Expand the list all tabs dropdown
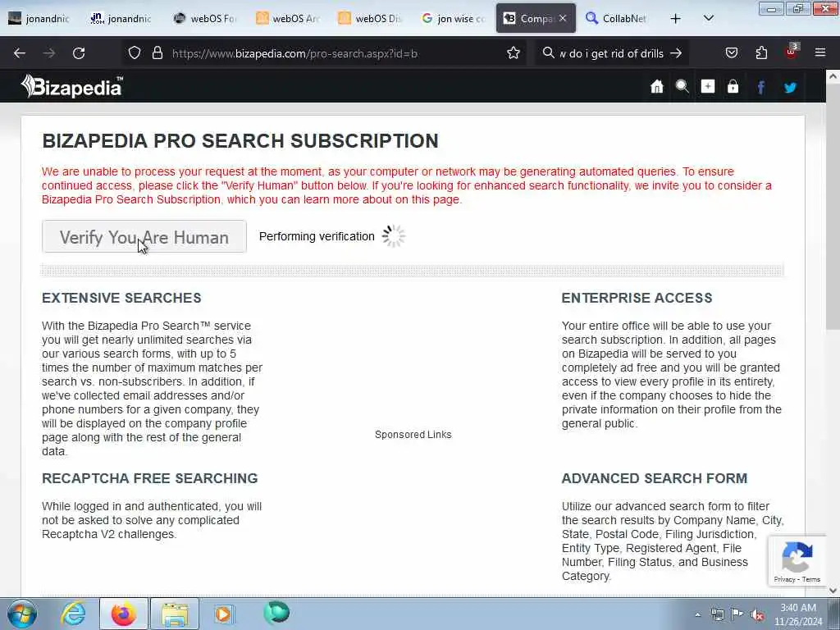Image resolution: width=840 pixels, height=630 pixels. click(708, 19)
